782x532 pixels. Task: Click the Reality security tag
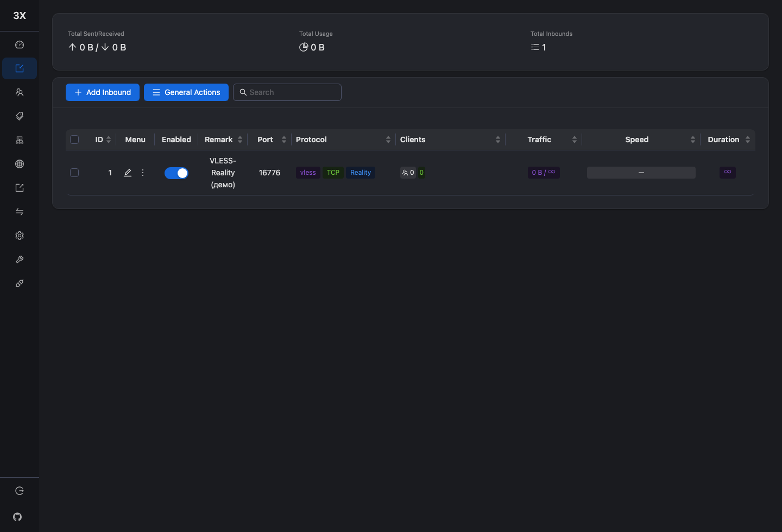361,173
